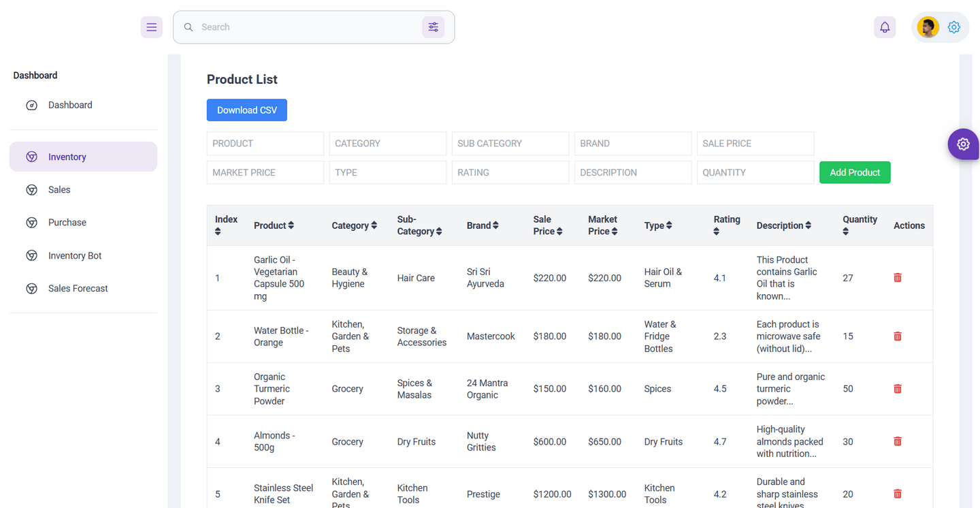Click the Download CSV button
Viewport: 980px width, 508px height.
[247, 110]
